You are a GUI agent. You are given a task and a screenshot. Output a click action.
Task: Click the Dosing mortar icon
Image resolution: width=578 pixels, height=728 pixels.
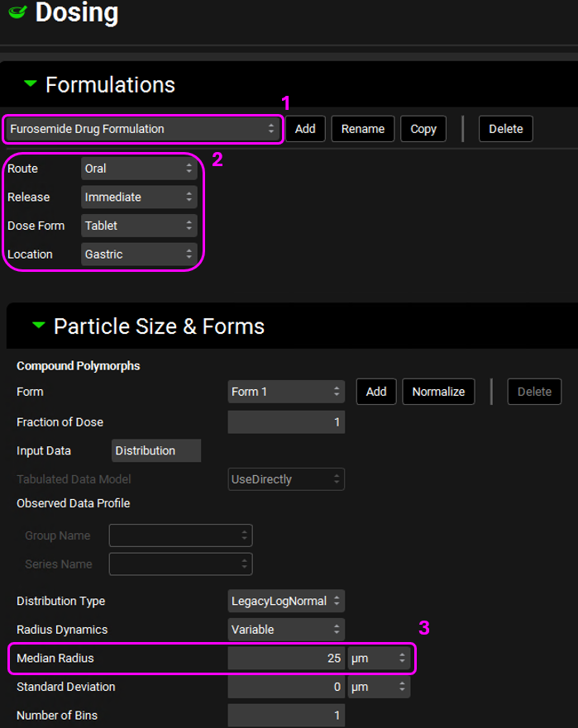pos(17,14)
